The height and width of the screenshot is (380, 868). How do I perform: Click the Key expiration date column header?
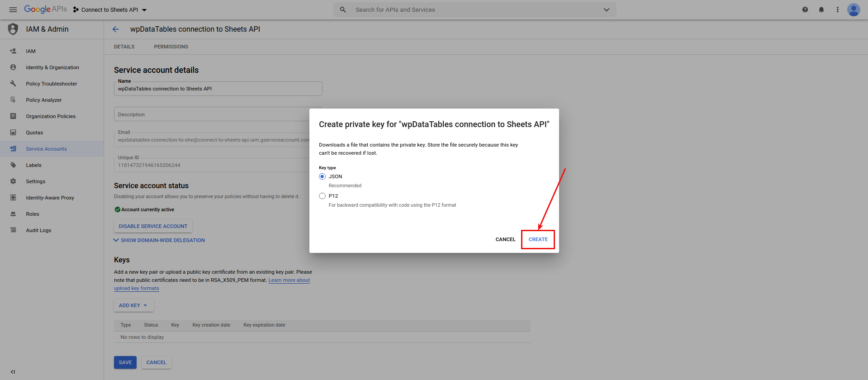[x=264, y=325]
